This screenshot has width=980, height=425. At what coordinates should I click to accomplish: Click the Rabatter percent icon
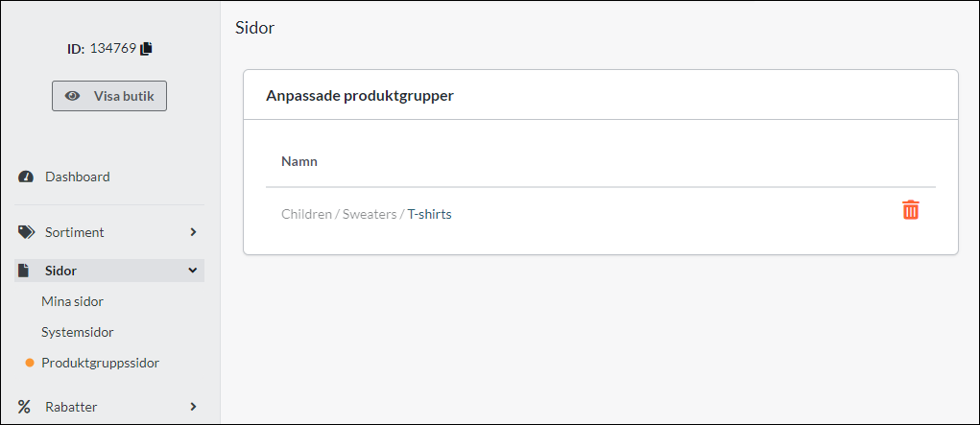26,407
